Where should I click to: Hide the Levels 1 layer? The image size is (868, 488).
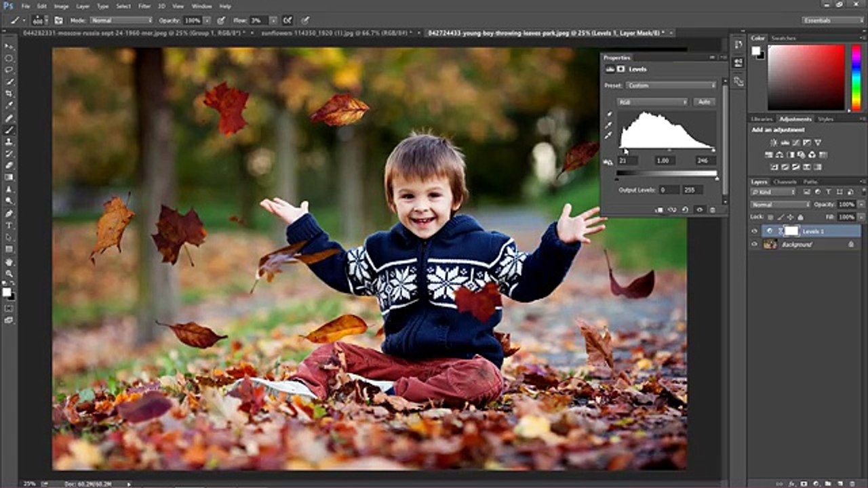pos(755,231)
